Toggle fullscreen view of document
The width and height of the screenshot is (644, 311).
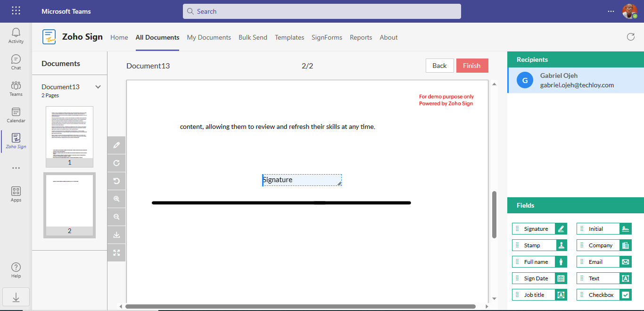(x=116, y=252)
